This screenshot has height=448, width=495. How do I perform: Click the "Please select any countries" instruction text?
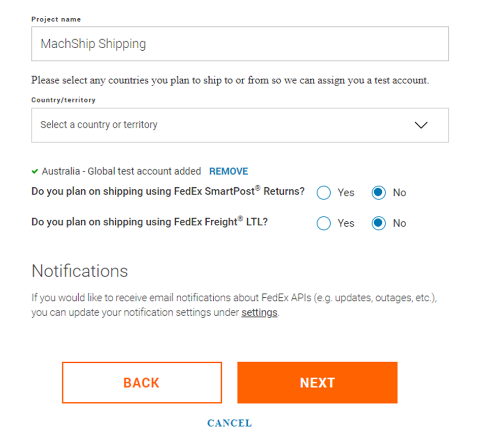[230, 80]
